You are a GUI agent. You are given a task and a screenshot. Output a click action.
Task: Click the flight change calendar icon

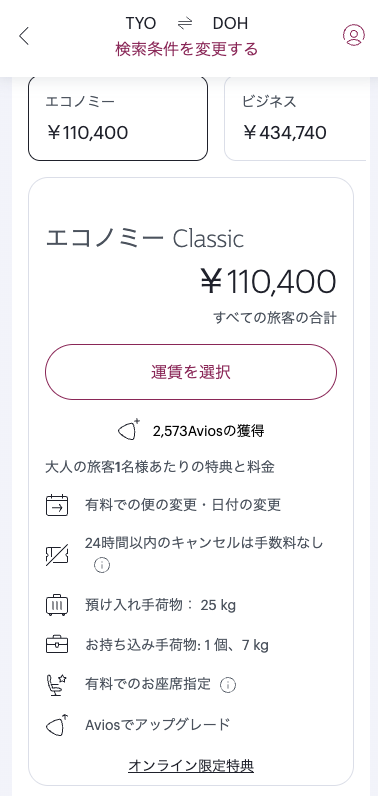tap(57, 505)
